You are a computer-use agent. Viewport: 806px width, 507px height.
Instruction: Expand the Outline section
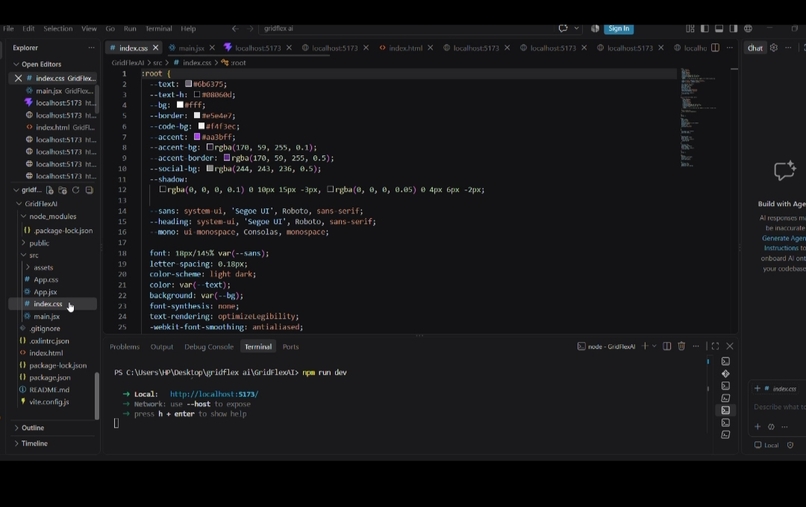point(16,428)
